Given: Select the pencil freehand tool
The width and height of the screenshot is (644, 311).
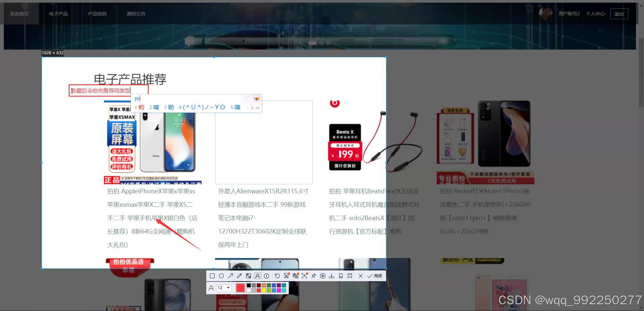Looking at the screenshot, I should 239,276.
